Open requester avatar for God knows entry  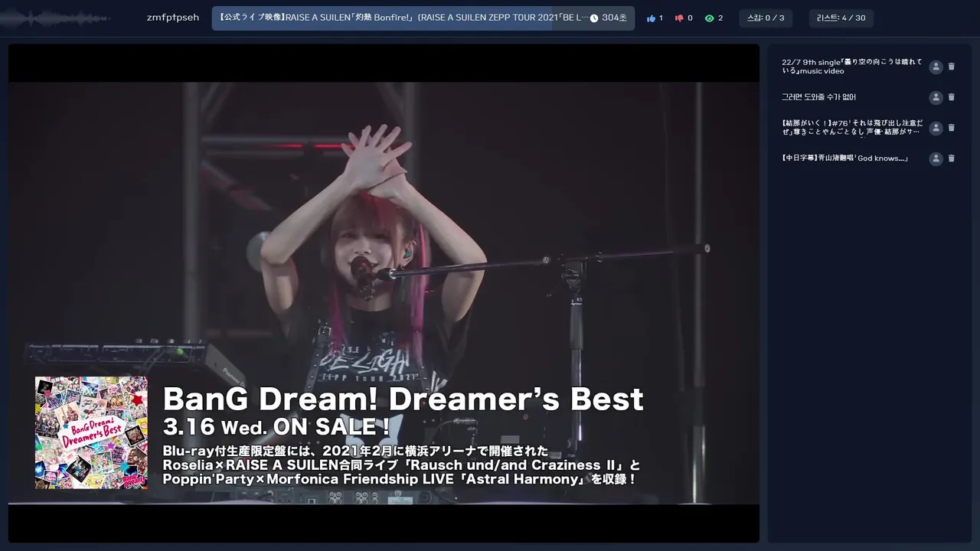(x=936, y=158)
